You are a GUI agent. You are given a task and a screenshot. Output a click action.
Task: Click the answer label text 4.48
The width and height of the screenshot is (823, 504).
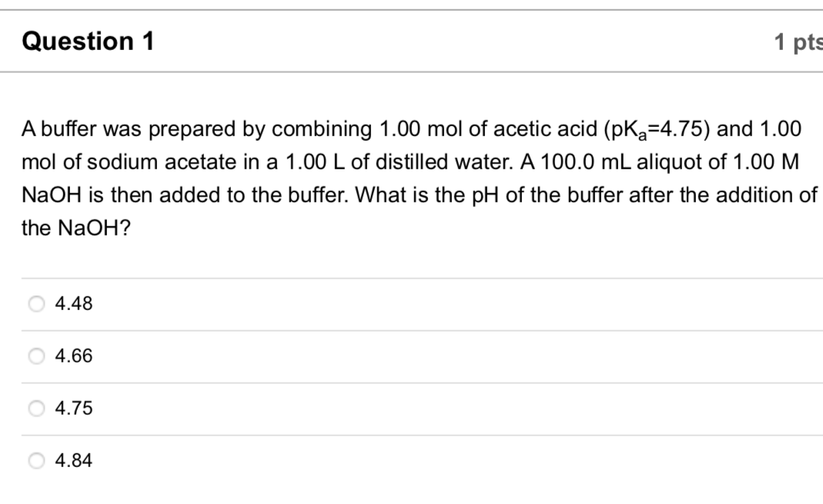[x=72, y=303]
